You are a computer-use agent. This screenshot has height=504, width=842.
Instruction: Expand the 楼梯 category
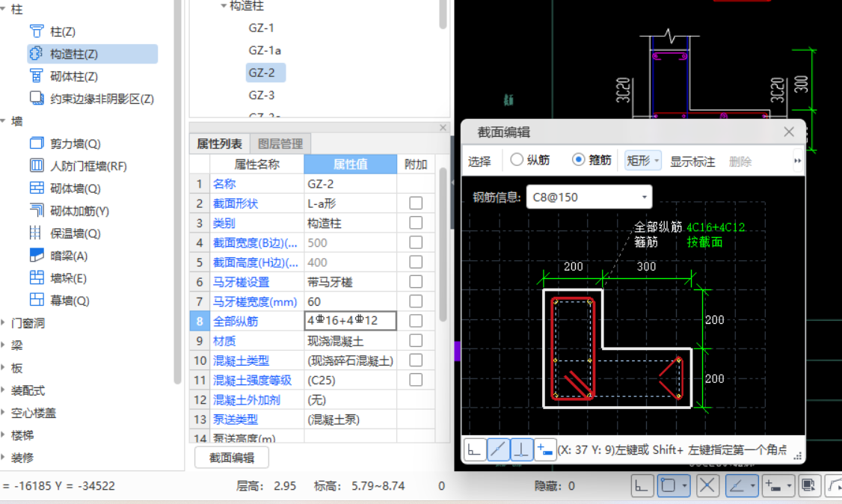pyautogui.click(x=3, y=435)
